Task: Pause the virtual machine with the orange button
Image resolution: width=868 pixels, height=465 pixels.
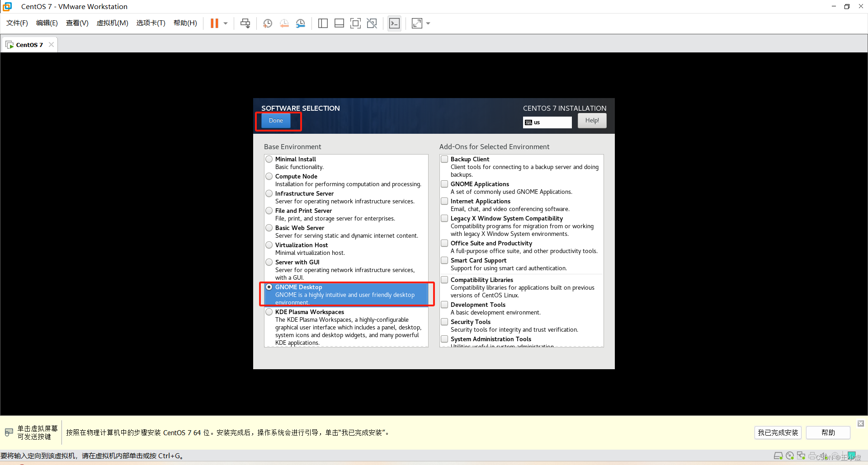Action: point(214,23)
